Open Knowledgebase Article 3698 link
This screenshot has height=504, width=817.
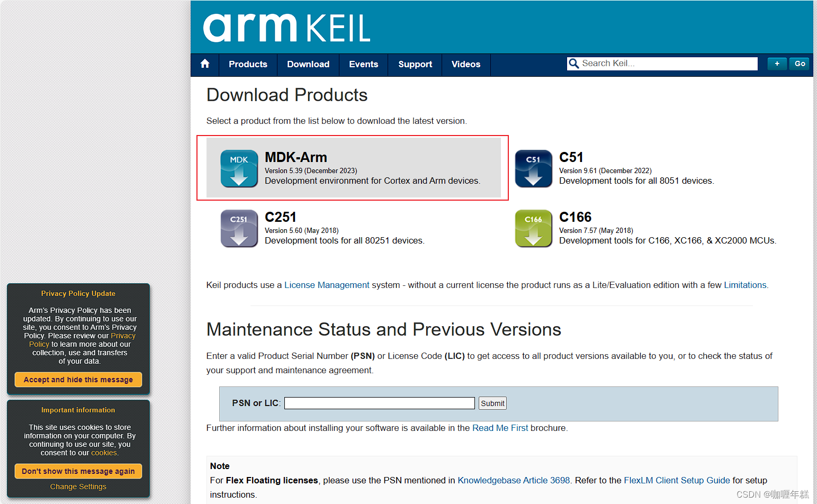(x=514, y=480)
